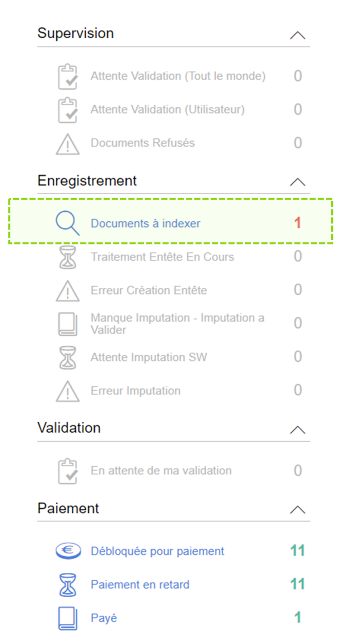The image size is (346, 644).
Task: Collapse the Enregistrement section chevron
Action: point(297,182)
